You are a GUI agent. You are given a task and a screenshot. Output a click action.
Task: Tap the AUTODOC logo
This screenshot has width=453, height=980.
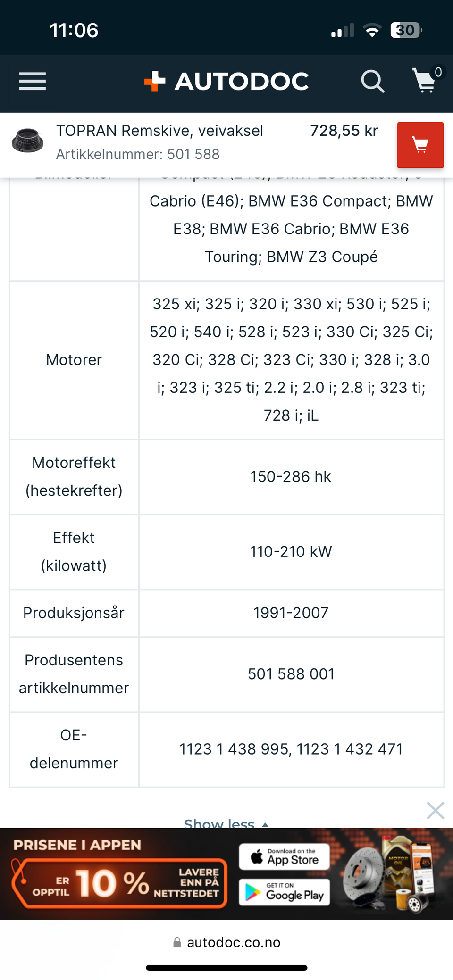point(227,81)
